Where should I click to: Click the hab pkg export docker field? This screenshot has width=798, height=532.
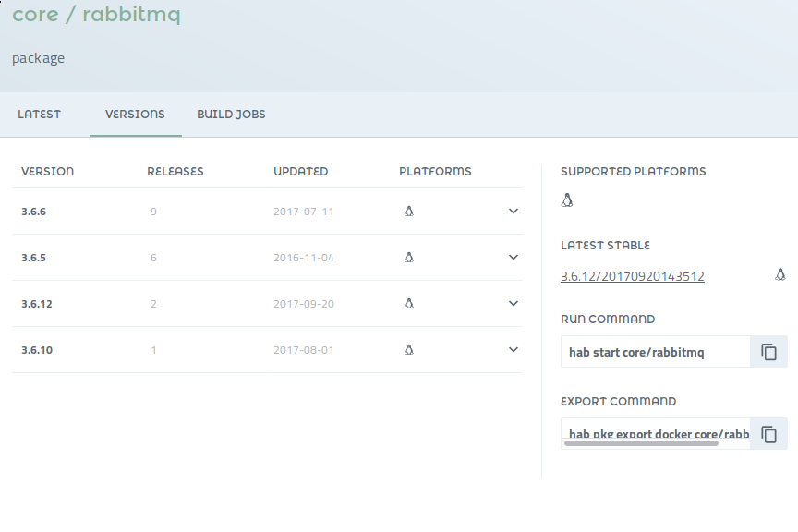click(656, 431)
